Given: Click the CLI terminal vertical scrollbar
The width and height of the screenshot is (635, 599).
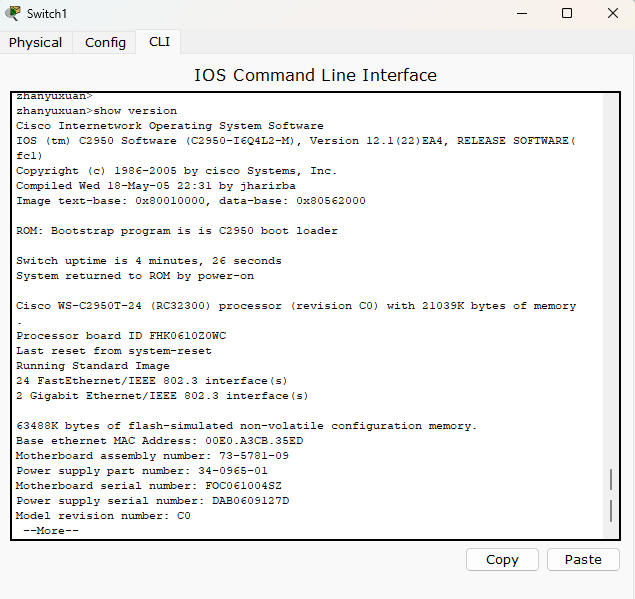Looking at the screenshot, I should pyautogui.click(x=611, y=316).
